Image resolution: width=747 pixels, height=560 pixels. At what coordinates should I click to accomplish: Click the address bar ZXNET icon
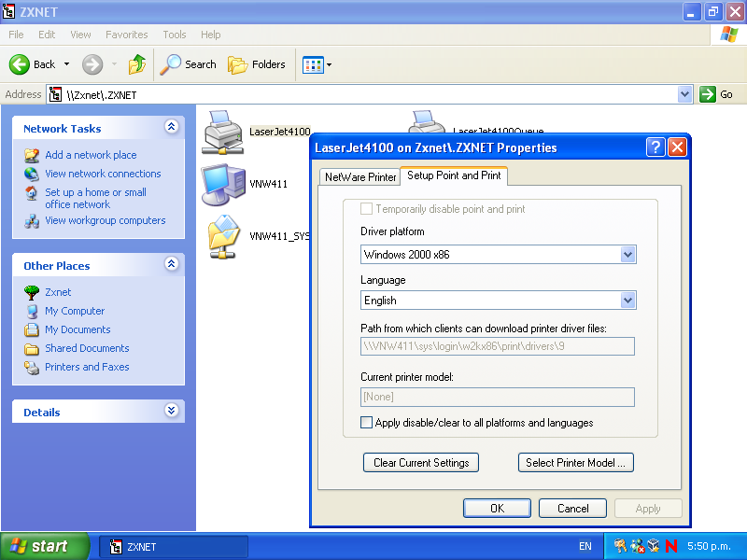55,94
